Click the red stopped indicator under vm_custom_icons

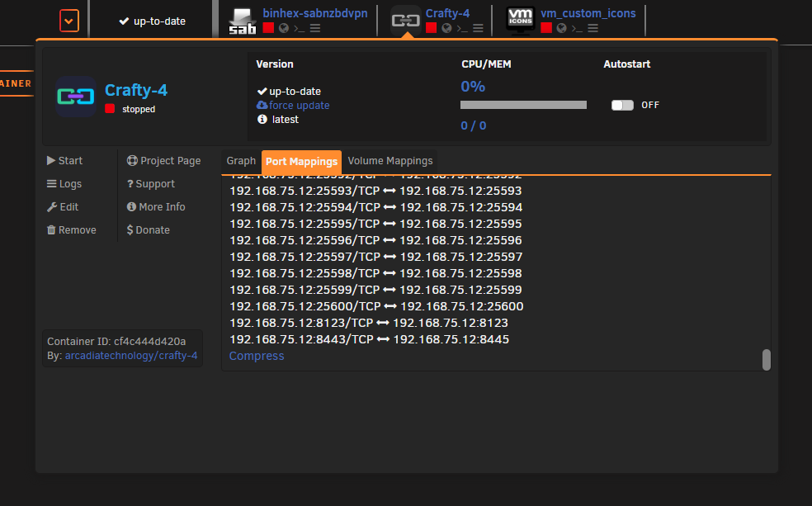tap(546, 28)
